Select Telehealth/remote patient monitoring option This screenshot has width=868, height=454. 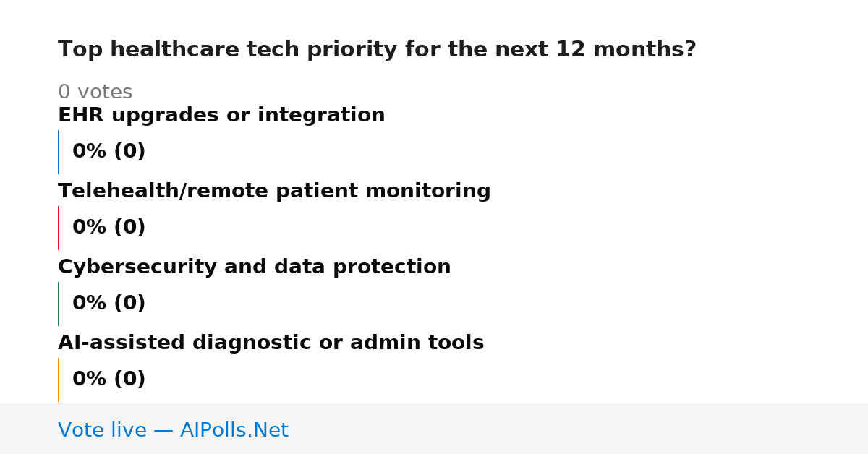(x=274, y=192)
